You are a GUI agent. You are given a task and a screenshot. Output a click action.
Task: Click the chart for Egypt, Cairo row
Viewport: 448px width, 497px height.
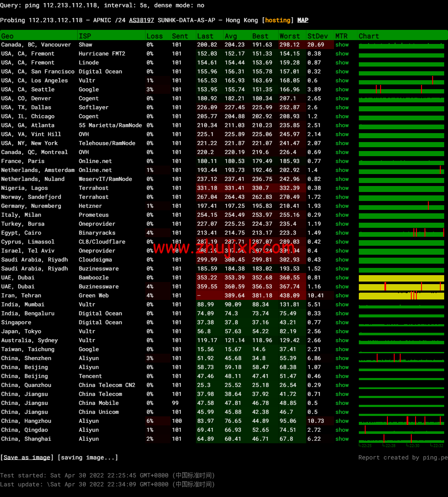click(x=401, y=233)
